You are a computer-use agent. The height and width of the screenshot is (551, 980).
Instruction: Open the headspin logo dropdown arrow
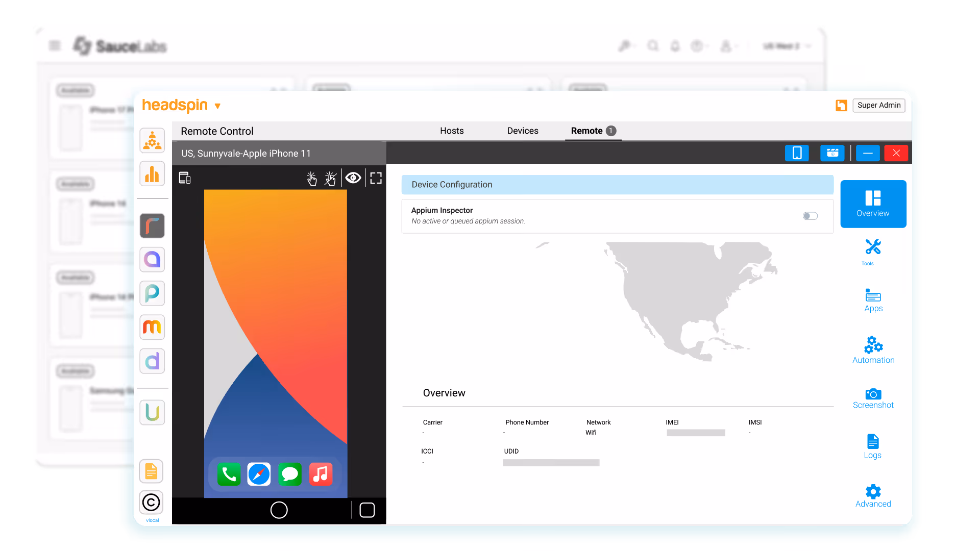(217, 106)
